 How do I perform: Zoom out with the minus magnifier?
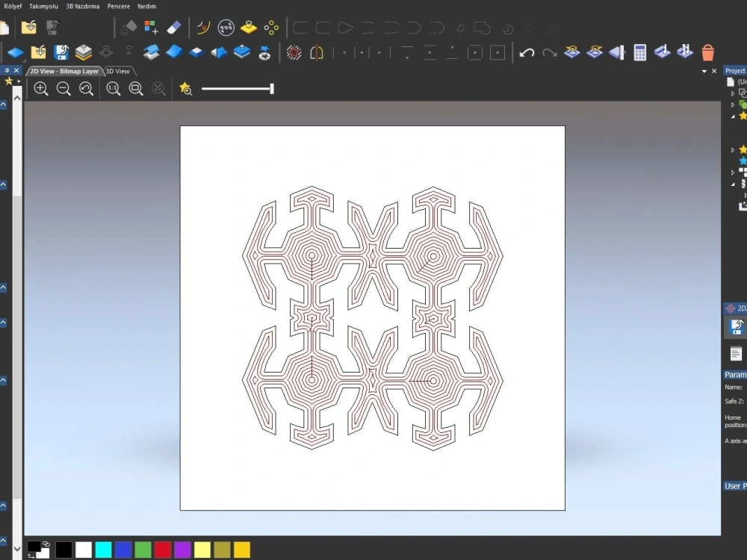point(63,89)
